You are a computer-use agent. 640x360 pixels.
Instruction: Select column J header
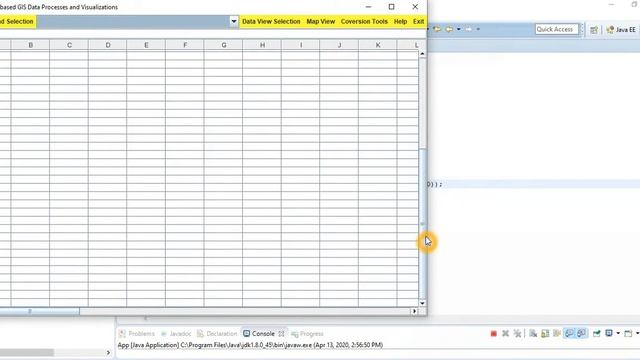pyautogui.click(x=339, y=45)
